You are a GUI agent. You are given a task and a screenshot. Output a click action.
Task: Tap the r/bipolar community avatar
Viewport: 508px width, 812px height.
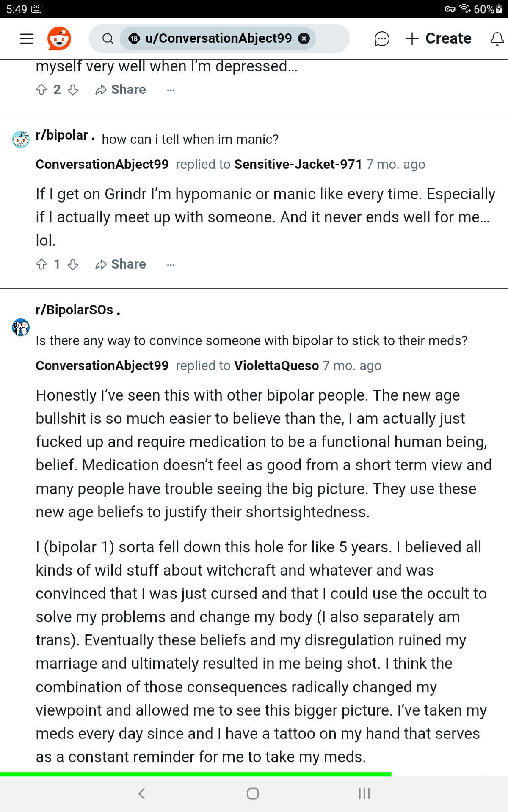pyautogui.click(x=20, y=139)
